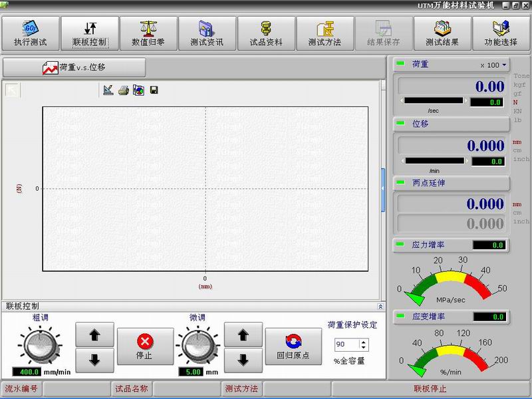Click the save floppy disk icon
Viewport: 532px width, 399px height.
pyautogui.click(x=154, y=90)
